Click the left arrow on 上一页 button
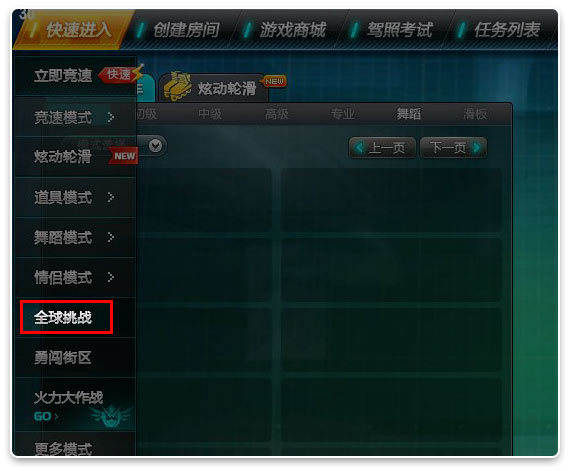This screenshot has height=471, width=571. click(359, 148)
